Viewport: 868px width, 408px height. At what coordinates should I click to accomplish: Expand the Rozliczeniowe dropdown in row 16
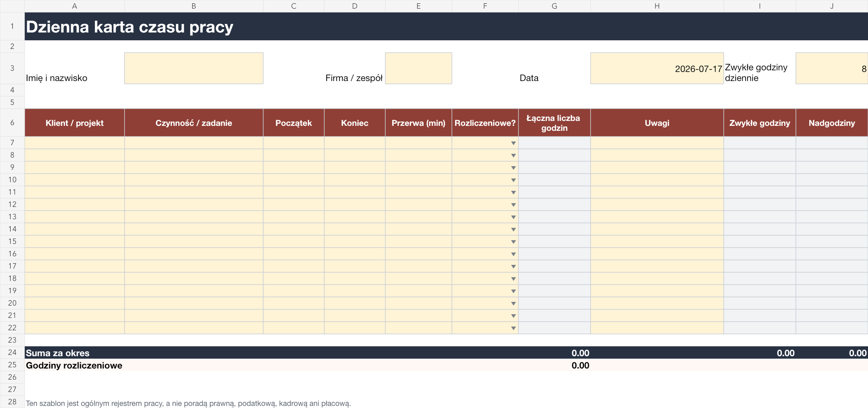click(513, 254)
